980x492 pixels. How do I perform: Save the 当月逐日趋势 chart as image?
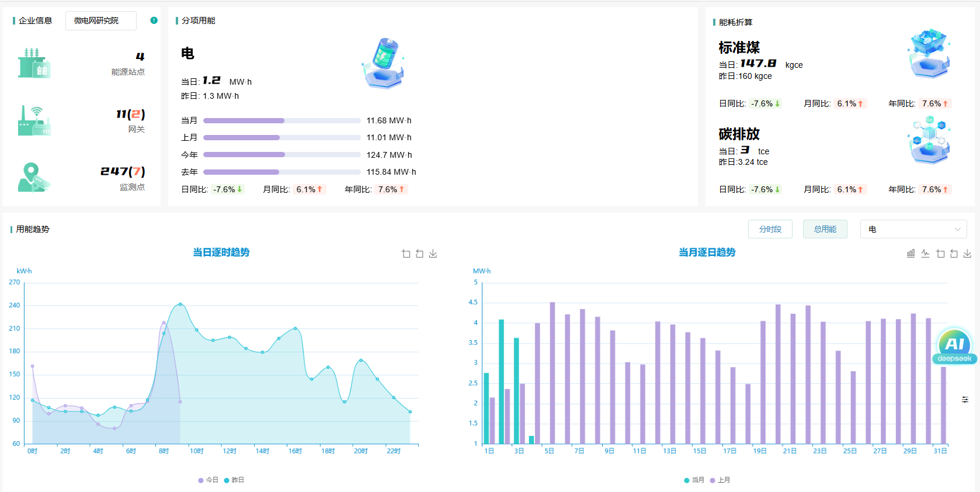[x=967, y=254]
